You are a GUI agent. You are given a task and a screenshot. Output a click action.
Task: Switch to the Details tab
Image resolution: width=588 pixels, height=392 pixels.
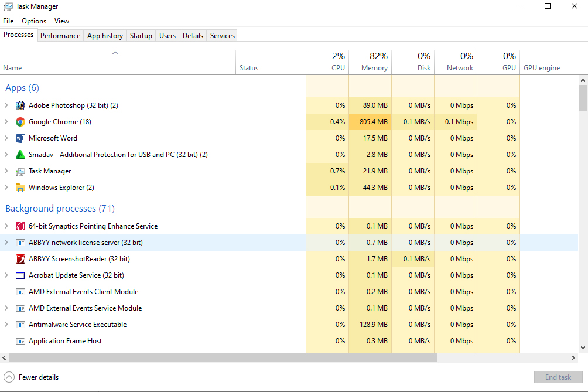click(x=193, y=36)
